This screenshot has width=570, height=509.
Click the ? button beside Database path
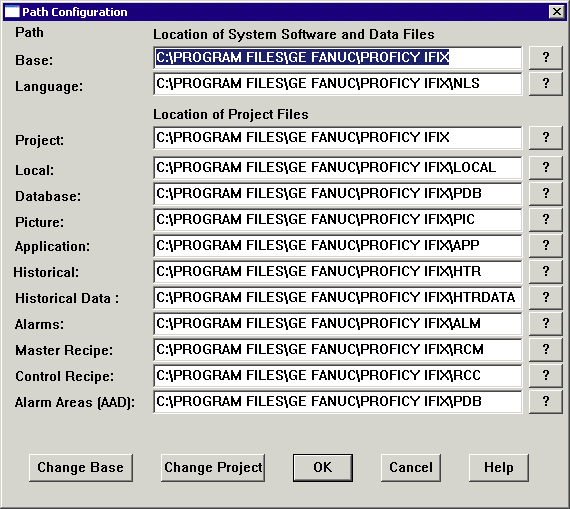(x=546, y=193)
